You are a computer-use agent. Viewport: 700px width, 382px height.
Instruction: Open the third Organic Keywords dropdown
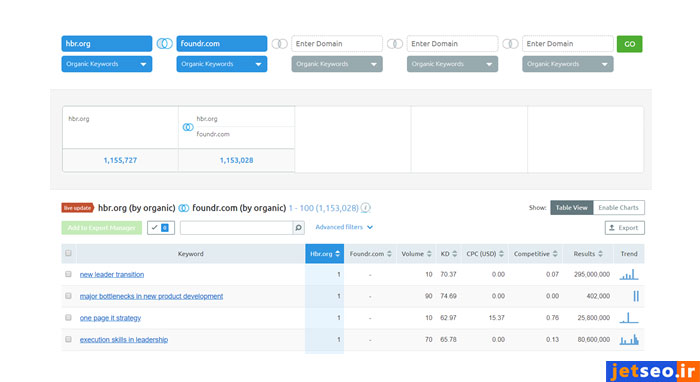coord(337,64)
